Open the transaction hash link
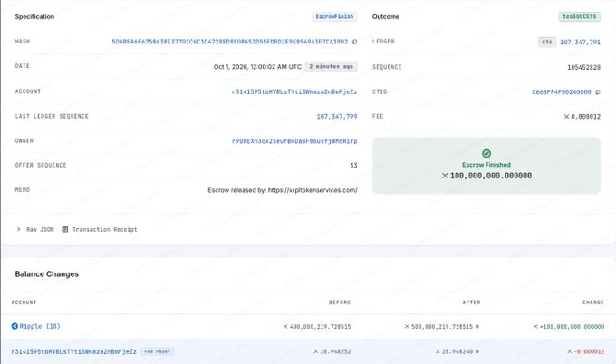The width and height of the screenshot is (616, 364). point(230,42)
